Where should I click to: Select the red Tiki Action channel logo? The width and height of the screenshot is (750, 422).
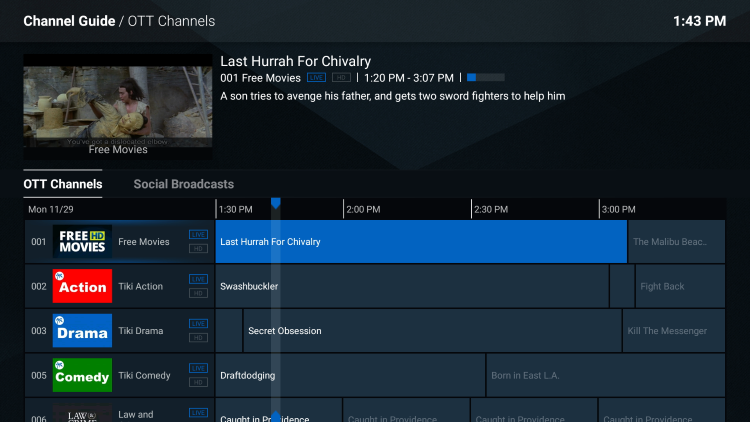pos(82,286)
